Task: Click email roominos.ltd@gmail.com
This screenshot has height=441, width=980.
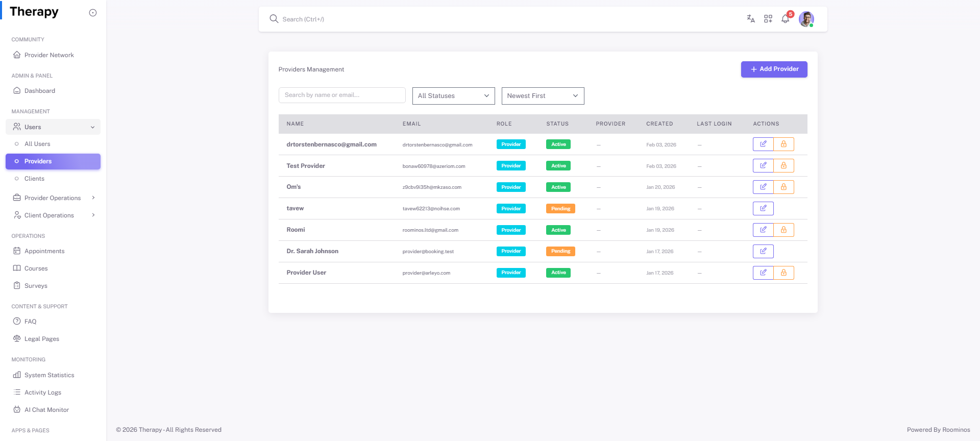Action: coord(430,230)
